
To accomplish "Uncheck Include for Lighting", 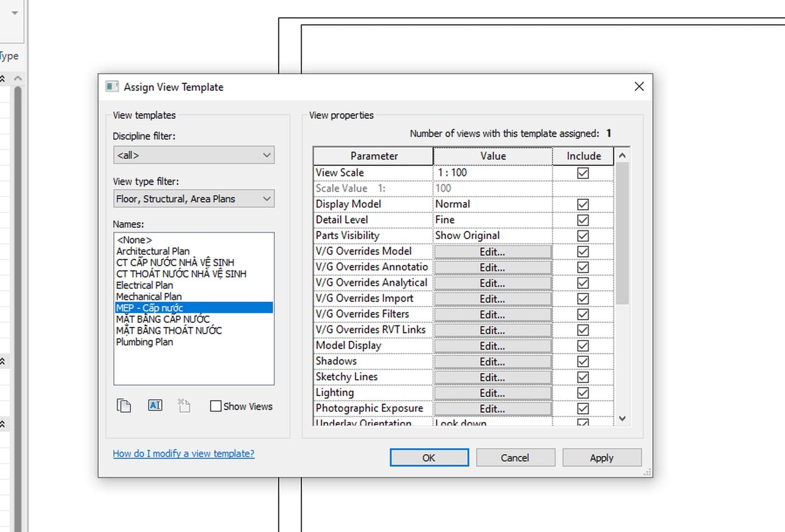I will coord(583,393).
